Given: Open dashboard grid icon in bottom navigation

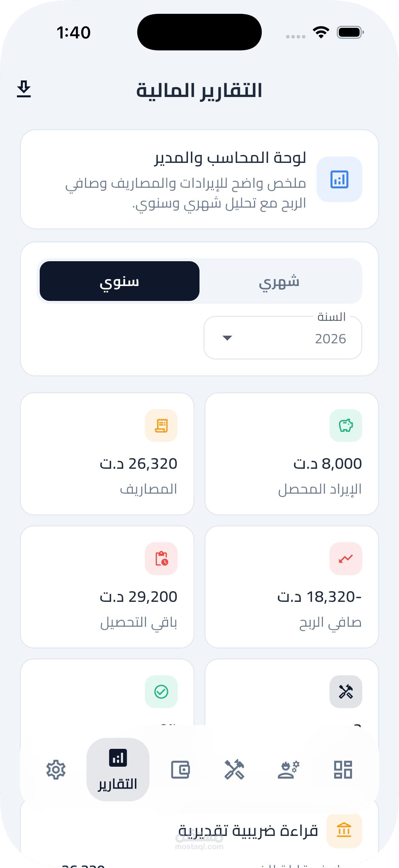Looking at the screenshot, I should click(343, 770).
